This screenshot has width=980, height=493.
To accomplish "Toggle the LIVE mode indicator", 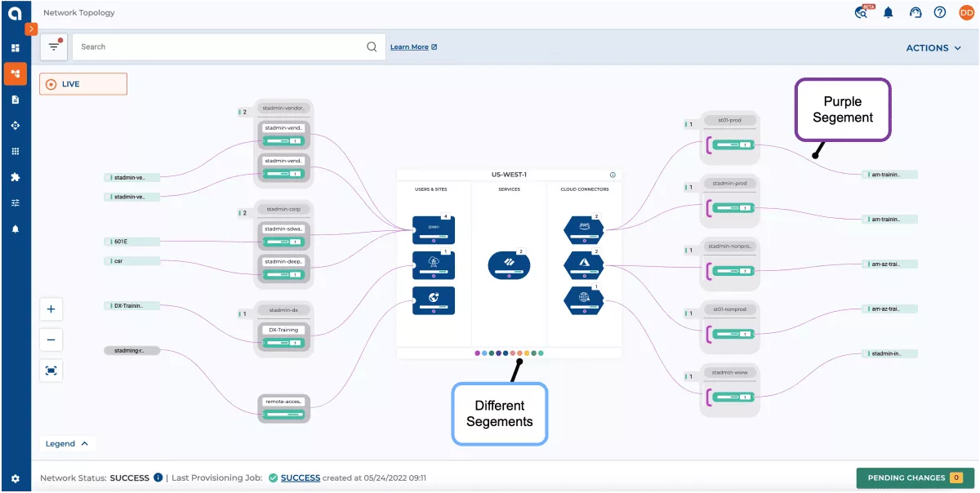I will [82, 83].
